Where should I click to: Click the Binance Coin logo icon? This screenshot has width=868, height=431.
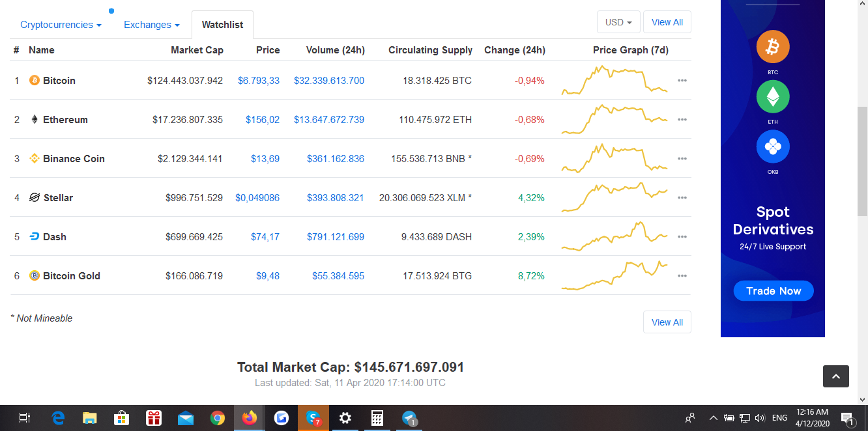click(35, 159)
